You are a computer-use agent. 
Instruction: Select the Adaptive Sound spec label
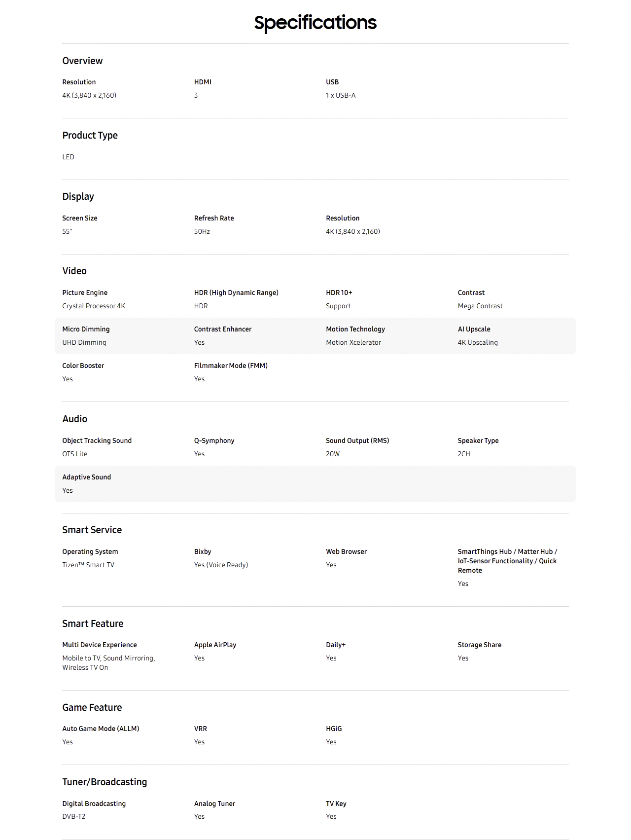[x=86, y=477]
